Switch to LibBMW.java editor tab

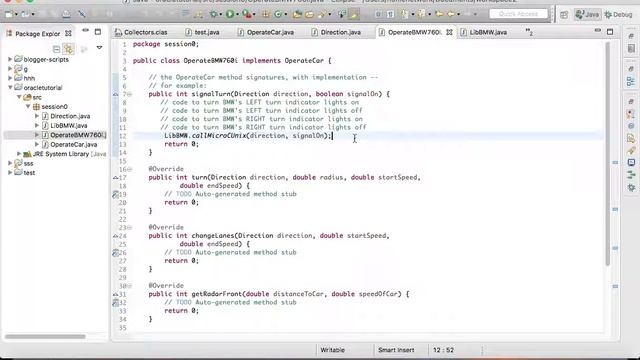tap(484, 32)
